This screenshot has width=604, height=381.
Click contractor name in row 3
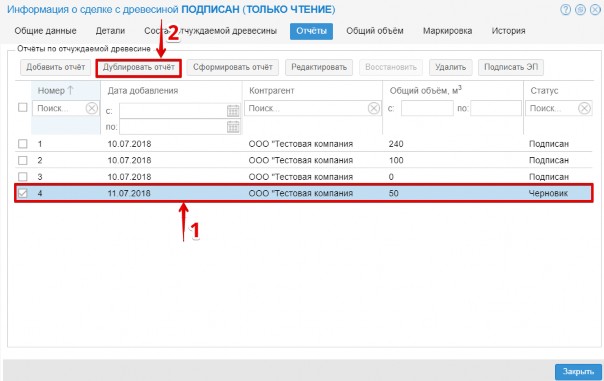point(300,177)
